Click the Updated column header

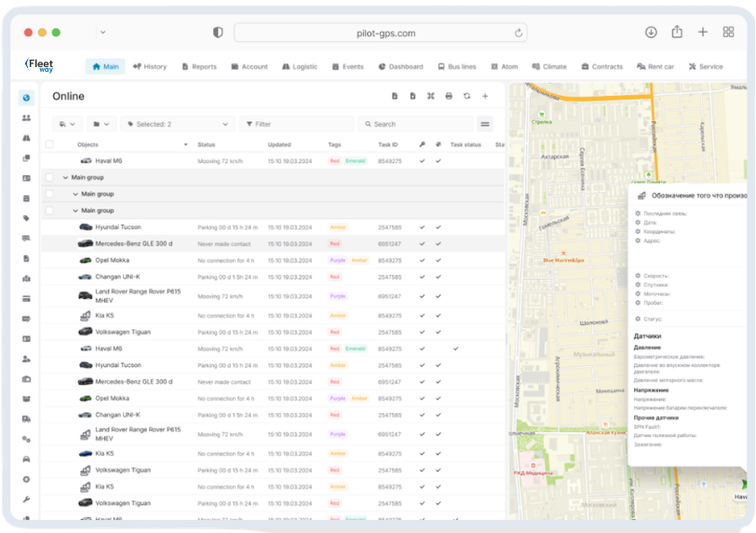(x=279, y=144)
